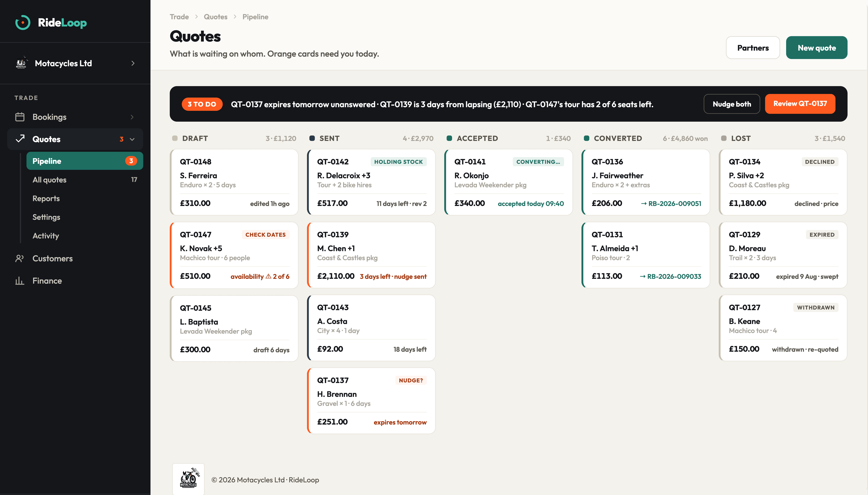Collapse the Quotes submenu chevron
Viewport: 868px width, 495px height.
(132, 139)
